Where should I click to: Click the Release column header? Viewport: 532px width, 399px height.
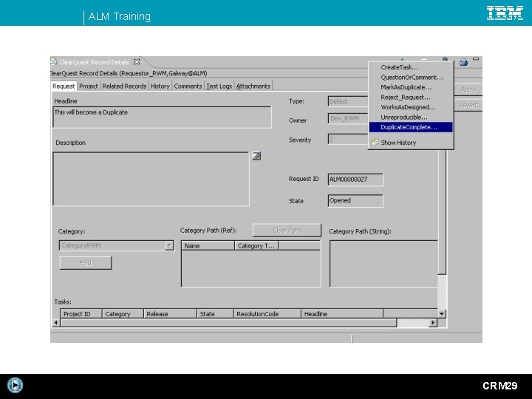pyautogui.click(x=170, y=314)
